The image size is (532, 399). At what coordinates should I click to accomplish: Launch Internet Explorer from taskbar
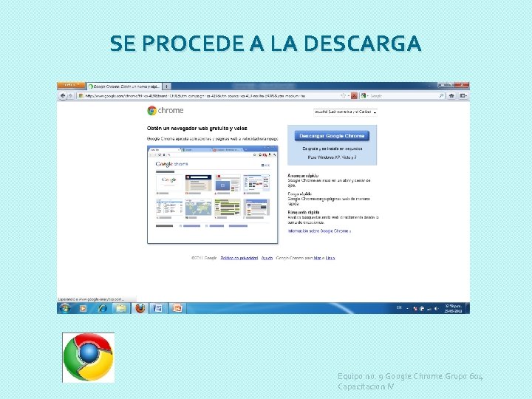[x=103, y=308]
